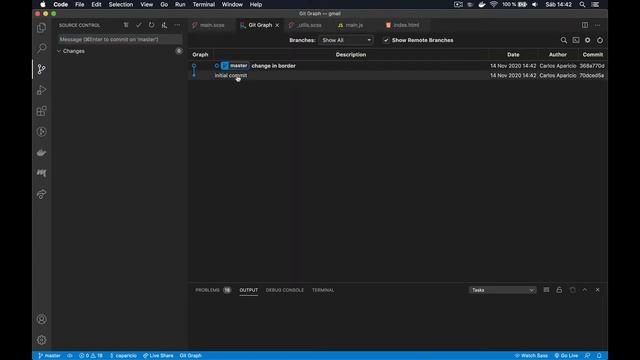
Task: Open the Debug Console panel tab
Action: pos(284,290)
